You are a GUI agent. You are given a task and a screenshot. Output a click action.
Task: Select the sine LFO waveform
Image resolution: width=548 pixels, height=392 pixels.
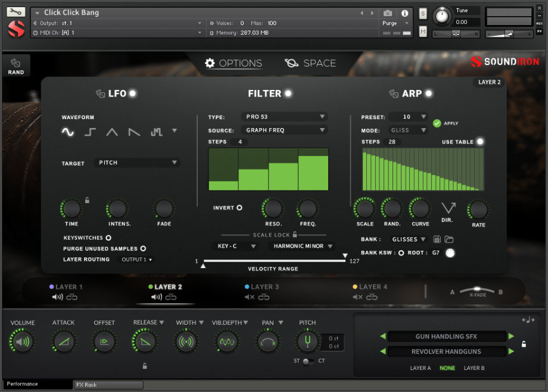pos(67,132)
